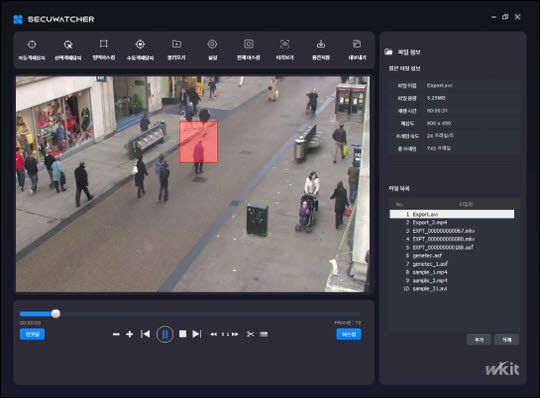Click the SECUWATCHER logo in title bar
The image size is (540, 398).
[54, 19]
